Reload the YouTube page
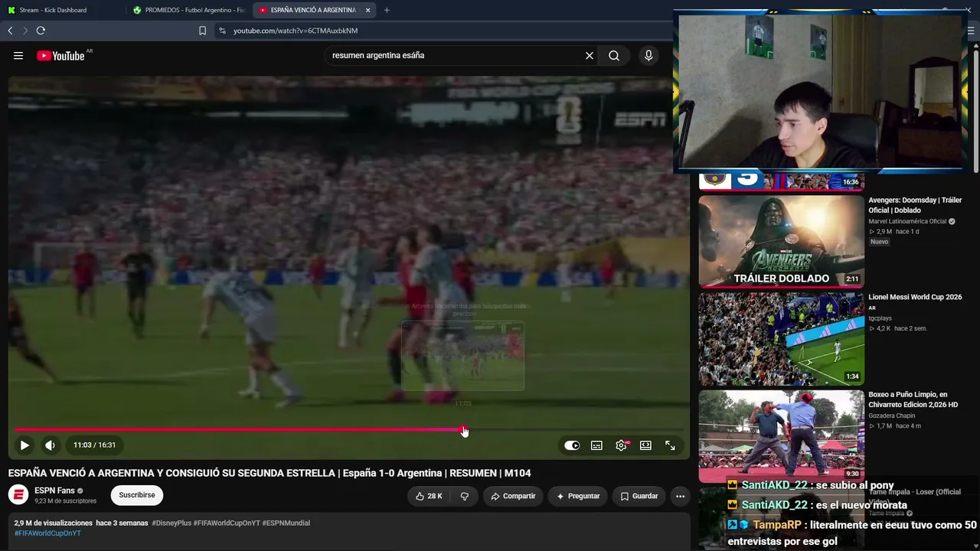The image size is (980, 551). click(41, 31)
